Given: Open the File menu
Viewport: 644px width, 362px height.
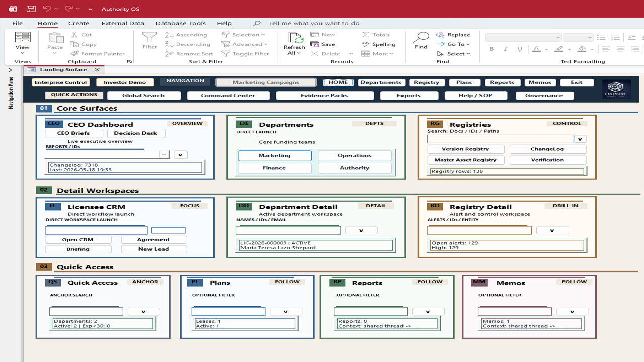Looking at the screenshot, I should pos(17,23).
